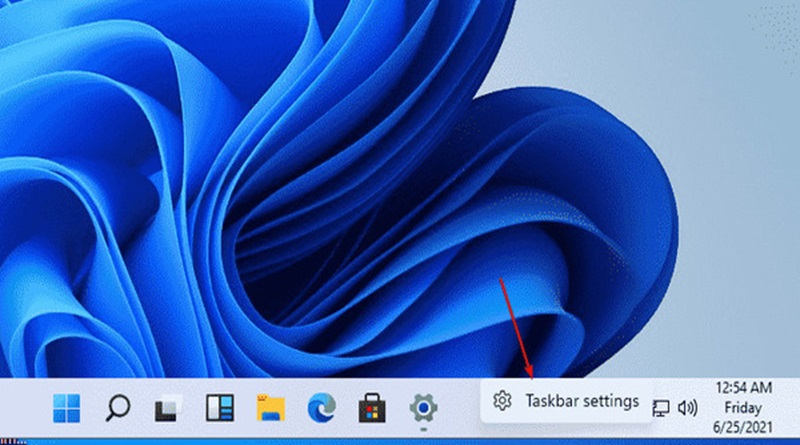Open taskbar Search magnifier

[118, 407]
